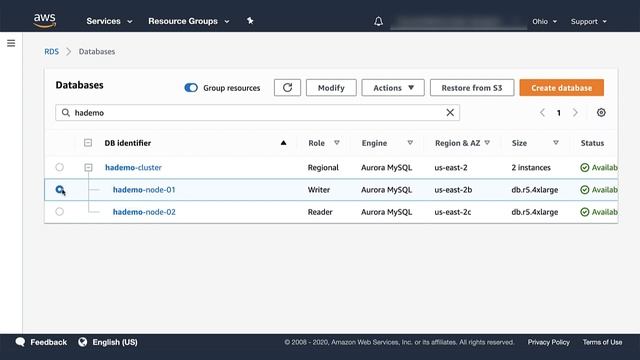Open table preferences gear icon
The width and height of the screenshot is (640, 360).
coord(601,113)
